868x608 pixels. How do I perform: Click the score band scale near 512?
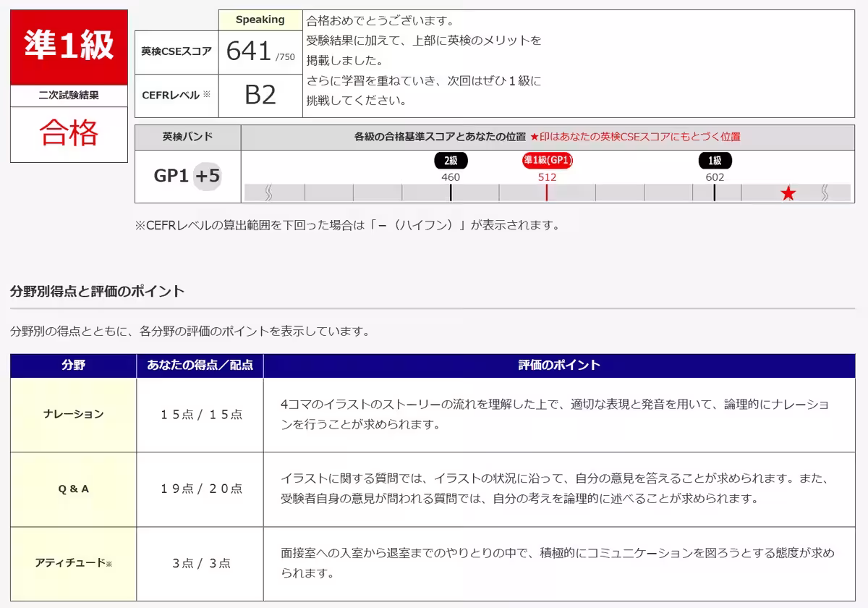click(546, 193)
